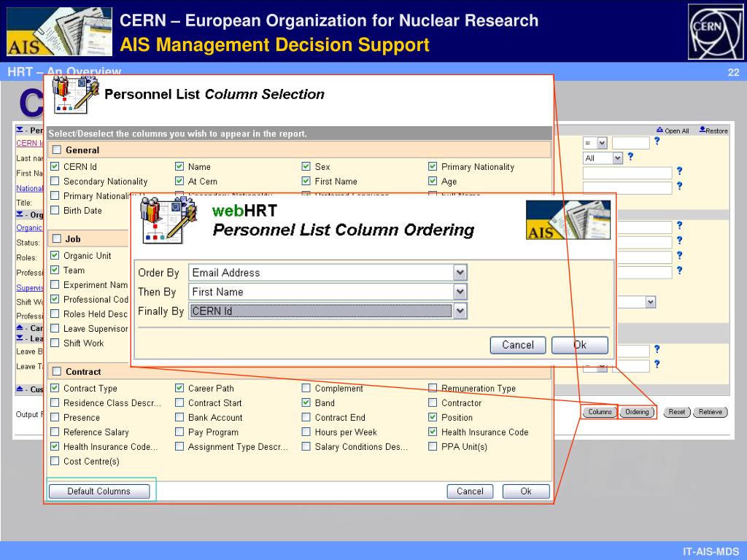Click the help icon beside the '=' operator row

[657, 141]
